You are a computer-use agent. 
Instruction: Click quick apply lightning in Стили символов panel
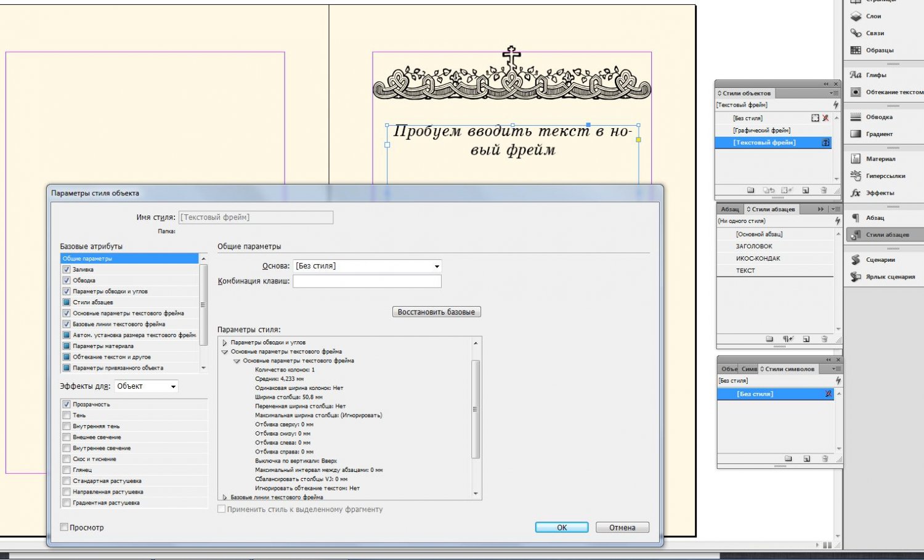pos(838,381)
